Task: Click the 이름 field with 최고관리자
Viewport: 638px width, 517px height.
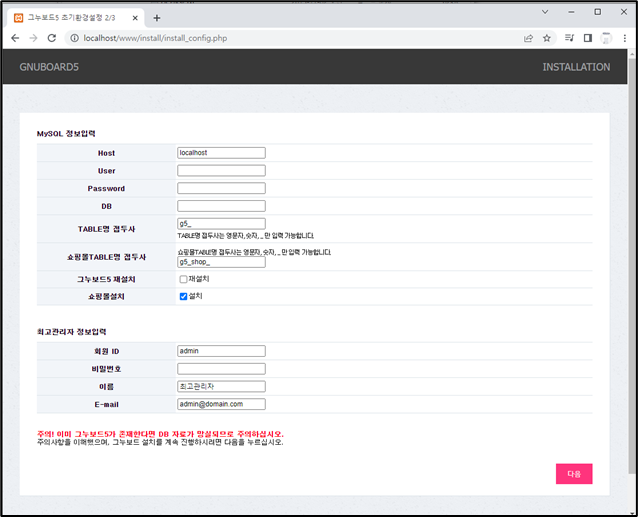Action: pos(221,386)
